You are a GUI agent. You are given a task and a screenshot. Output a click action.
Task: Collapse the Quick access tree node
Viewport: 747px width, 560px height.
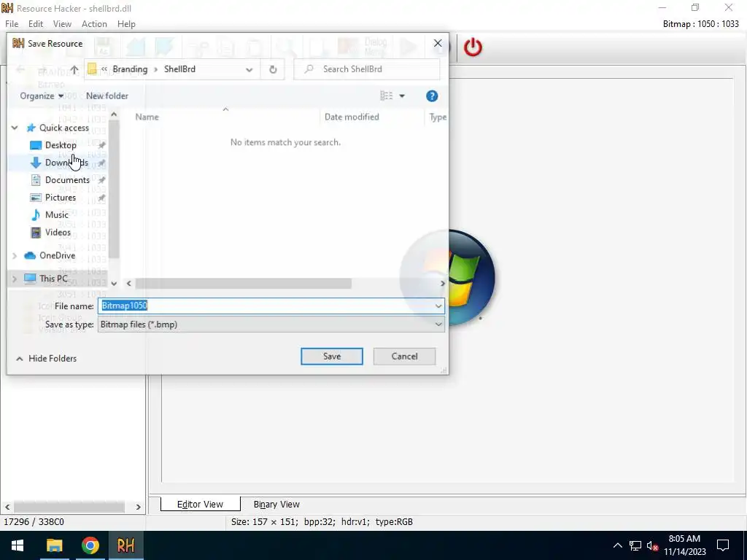[x=15, y=128]
